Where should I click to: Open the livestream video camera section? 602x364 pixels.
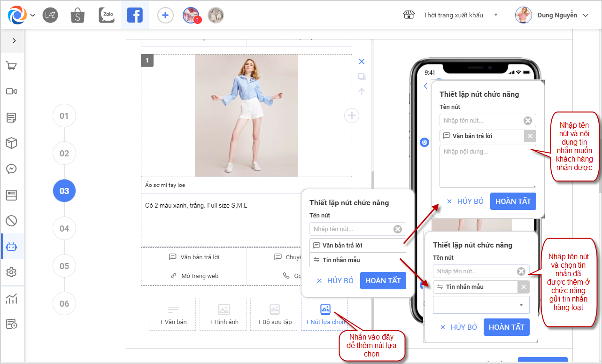pyautogui.click(x=12, y=91)
